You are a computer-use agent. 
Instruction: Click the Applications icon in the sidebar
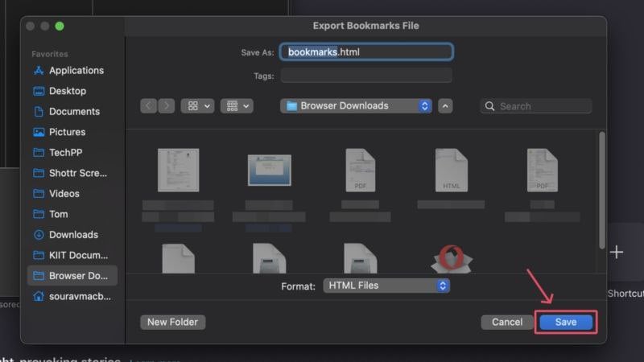(39, 71)
